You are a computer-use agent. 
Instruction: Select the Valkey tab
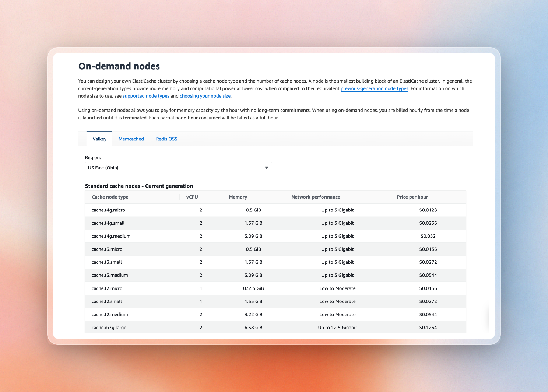pos(99,139)
